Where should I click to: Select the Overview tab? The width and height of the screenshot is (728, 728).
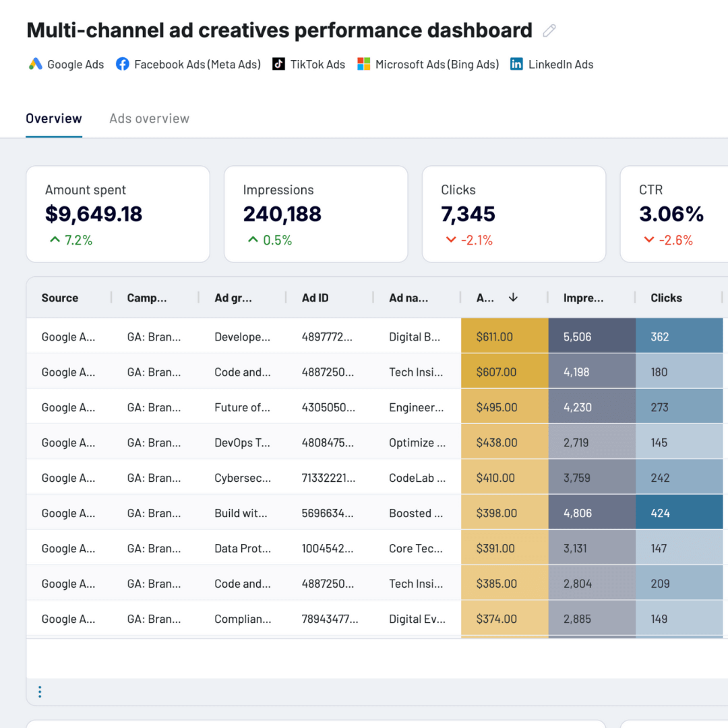tap(54, 118)
